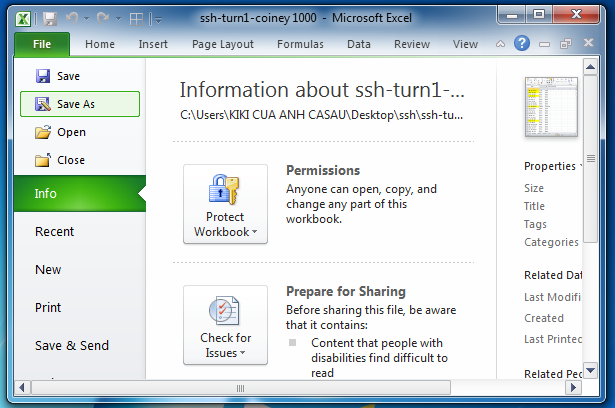Select the Info section in Backstage

(80, 193)
